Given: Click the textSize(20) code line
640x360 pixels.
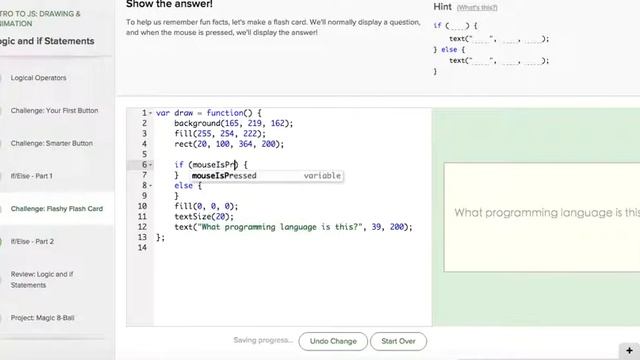Looking at the screenshot, I should [x=204, y=217].
